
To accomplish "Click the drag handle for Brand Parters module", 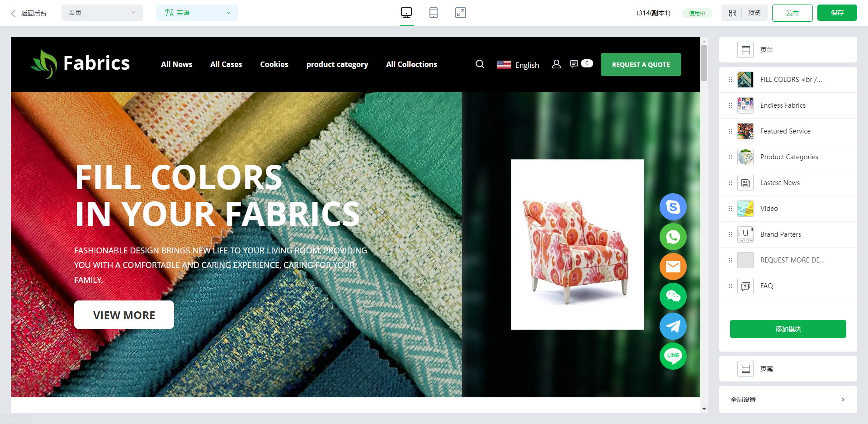I will pos(731,234).
